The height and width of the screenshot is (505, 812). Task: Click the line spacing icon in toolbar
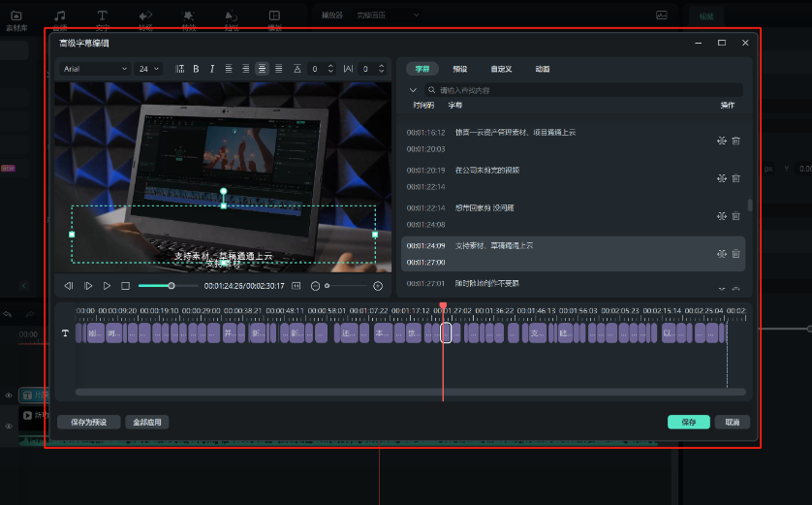pos(180,69)
